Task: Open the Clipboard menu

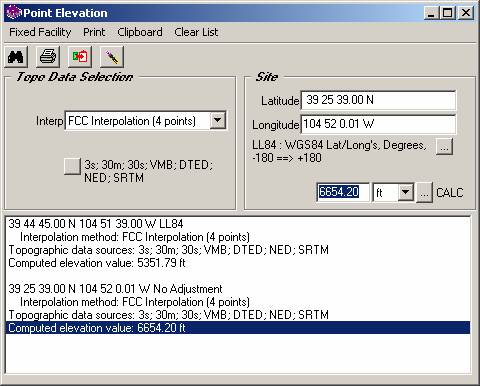Action: pos(140,32)
